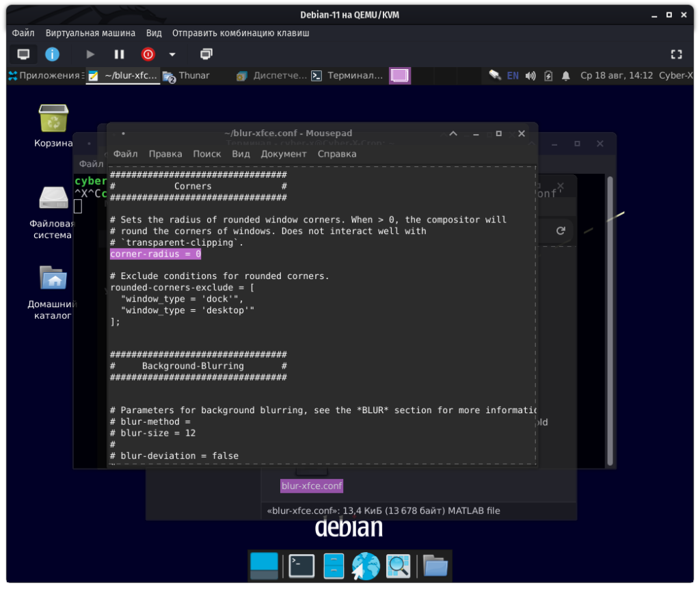Click the VM console display icon
The image size is (700, 589).
[x=24, y=54]
